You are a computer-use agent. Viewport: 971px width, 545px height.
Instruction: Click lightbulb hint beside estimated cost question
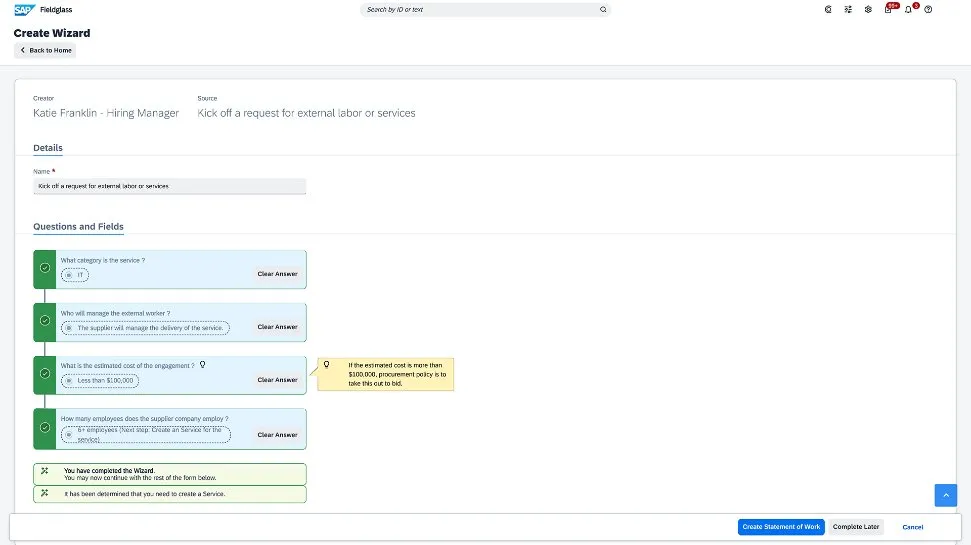(202, 365)
